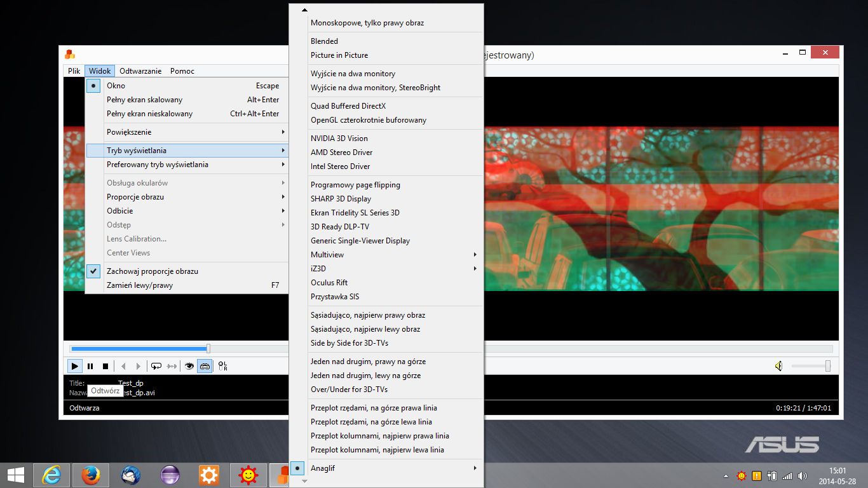868x488 pixels.
Task: Click the L/R swap views icon
Action: coord(222,366)
